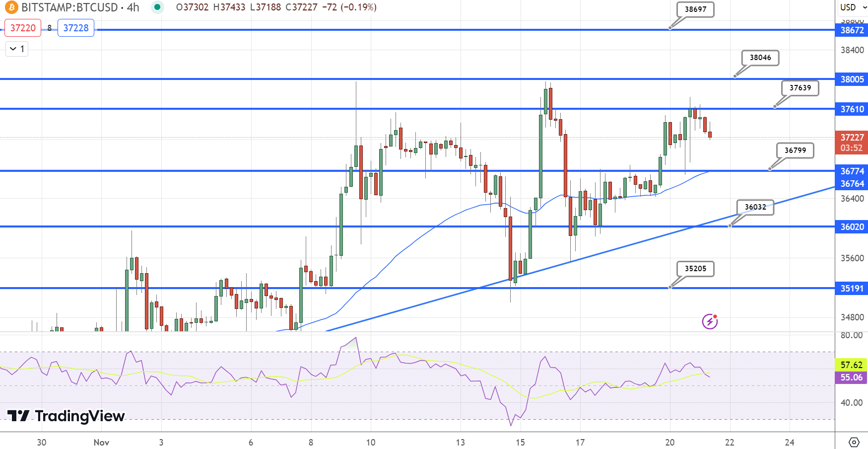This screenshot has height=449, width=868.
Task: Click date 3 on the time axis
Action: coord(161,442)
